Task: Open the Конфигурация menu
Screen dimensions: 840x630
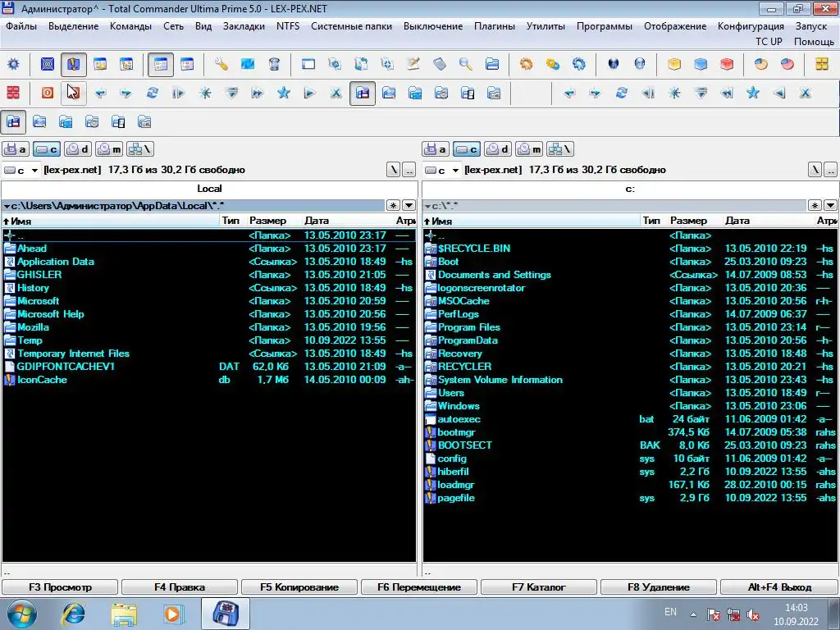Action: (x=751, y=26)
